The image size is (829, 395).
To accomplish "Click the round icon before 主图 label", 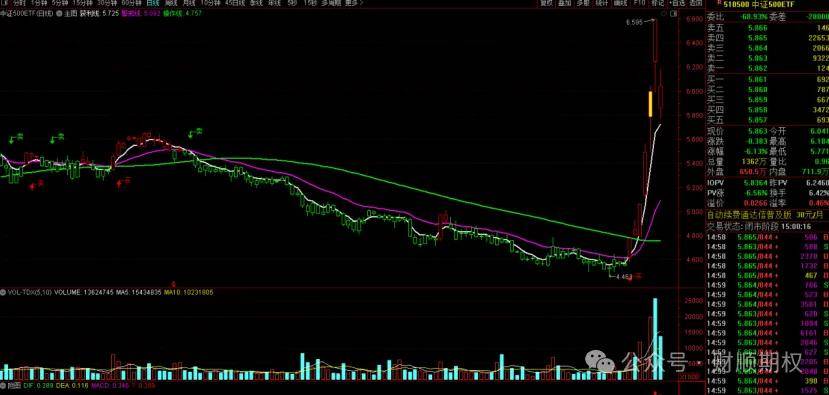I will pyautogui.click(x=59, y=13).
